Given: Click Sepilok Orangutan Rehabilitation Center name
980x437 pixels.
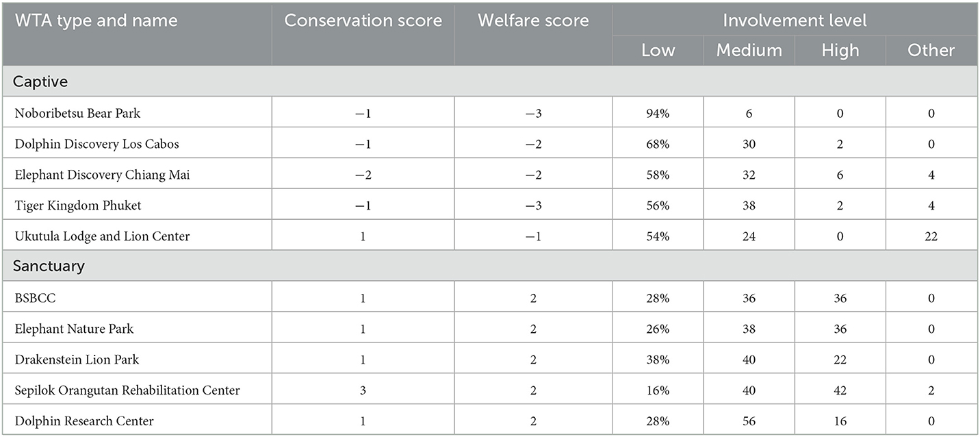Looking at the screenshot, I should [x=127, y=390].
